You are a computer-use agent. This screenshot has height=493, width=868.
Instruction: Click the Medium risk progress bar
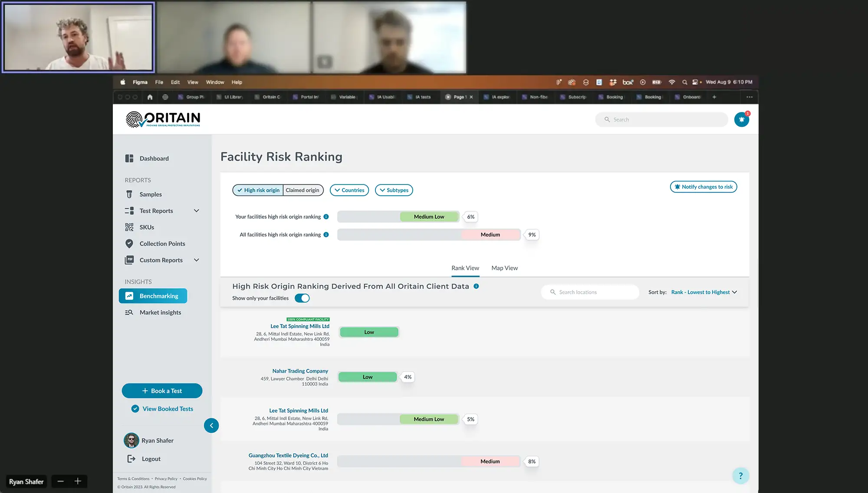[x=490, y=234]
